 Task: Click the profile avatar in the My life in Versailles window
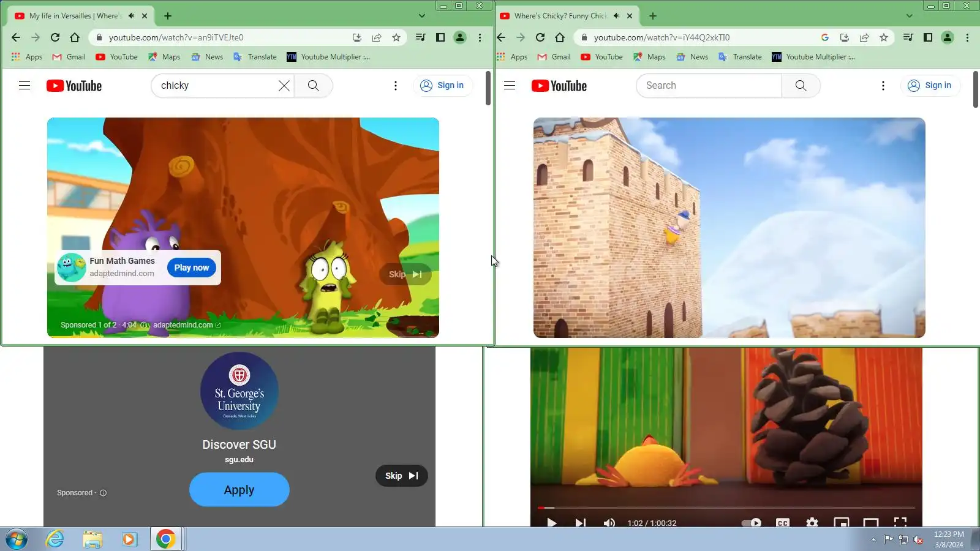pyautogui.click(x=460, y=37)
